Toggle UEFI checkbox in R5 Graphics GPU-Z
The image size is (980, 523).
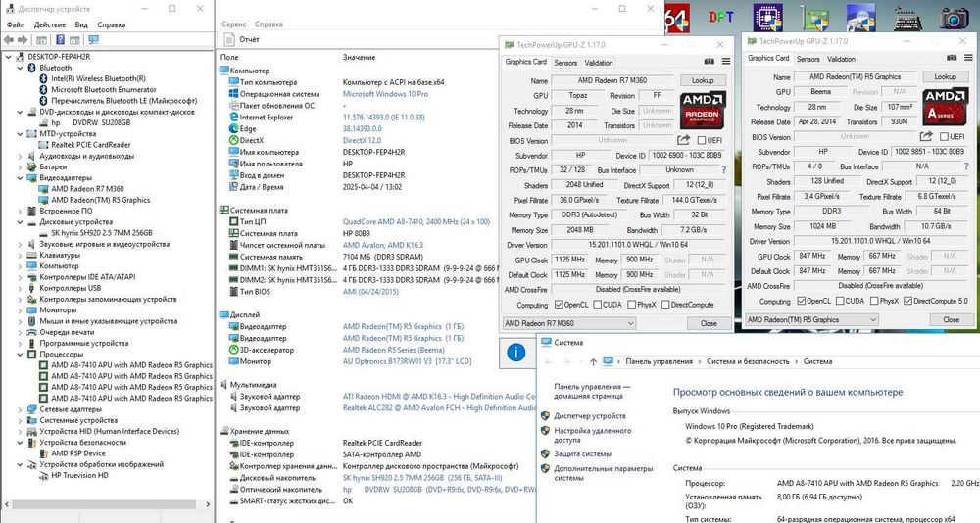coord(944,137)
